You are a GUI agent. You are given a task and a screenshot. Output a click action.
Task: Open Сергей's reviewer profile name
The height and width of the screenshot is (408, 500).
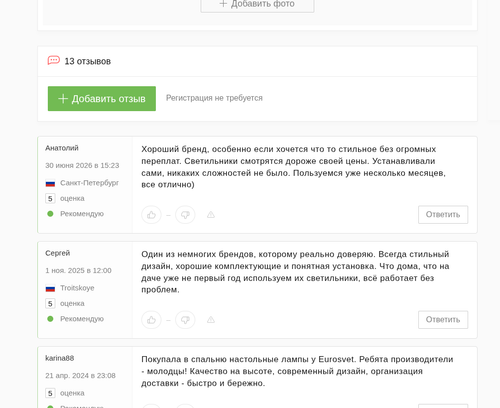pos(58,253)
